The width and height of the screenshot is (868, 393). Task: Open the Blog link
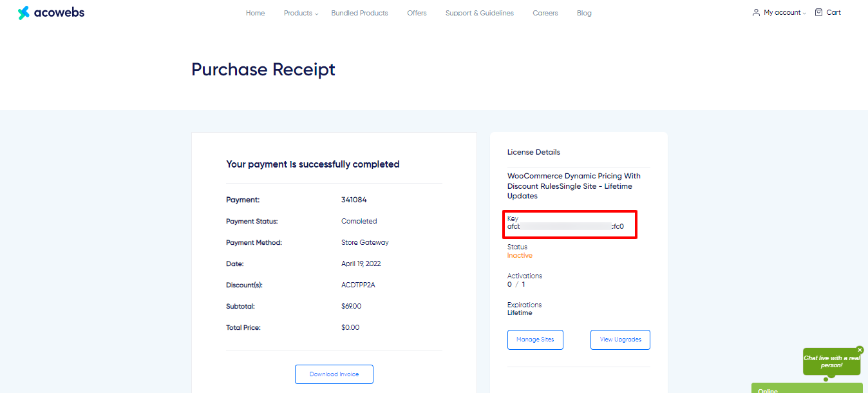point(584,13)
